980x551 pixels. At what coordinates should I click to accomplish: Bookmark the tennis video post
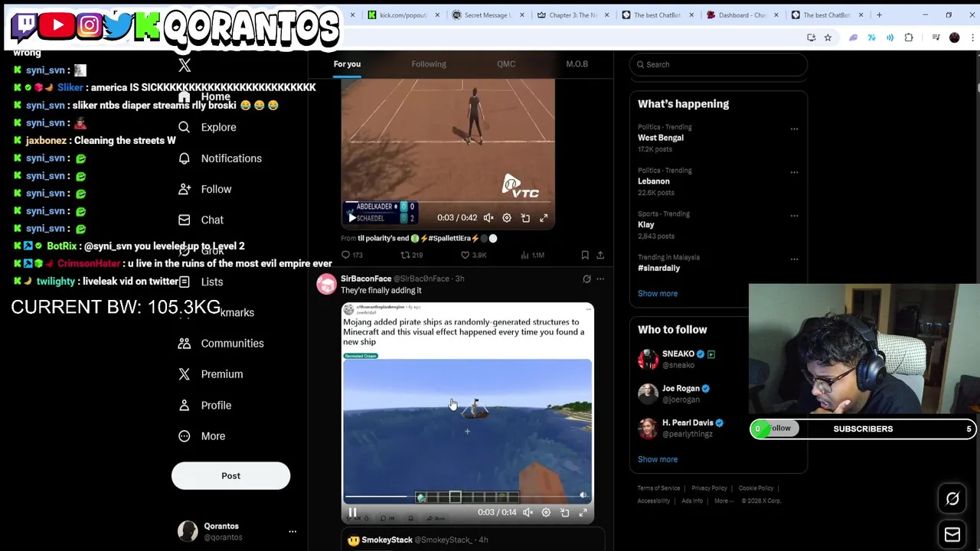click(585, 255)
